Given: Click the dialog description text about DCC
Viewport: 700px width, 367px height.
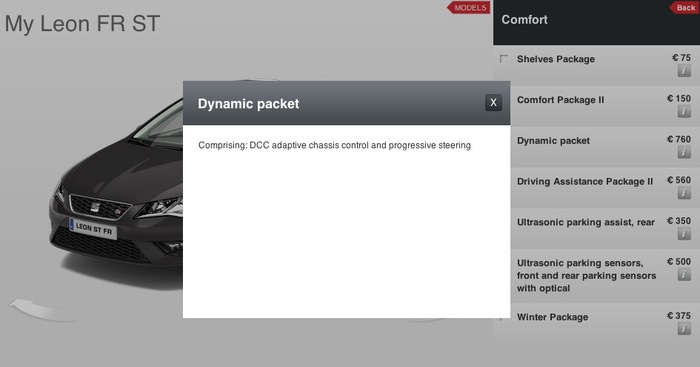Looking at the screenshot, I should tap(334, 145).
